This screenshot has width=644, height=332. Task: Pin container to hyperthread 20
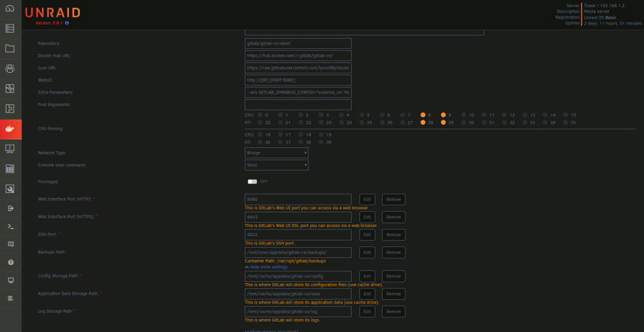pyautogui.click(x=260, y=122)
